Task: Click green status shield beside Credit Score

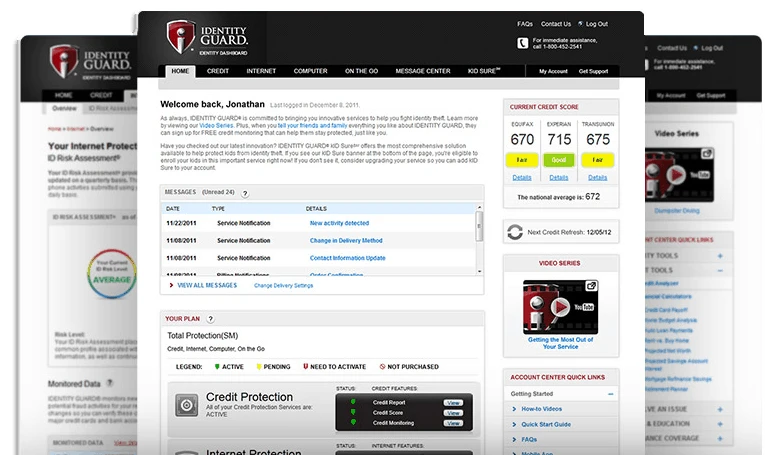Action: click(353, 412)
